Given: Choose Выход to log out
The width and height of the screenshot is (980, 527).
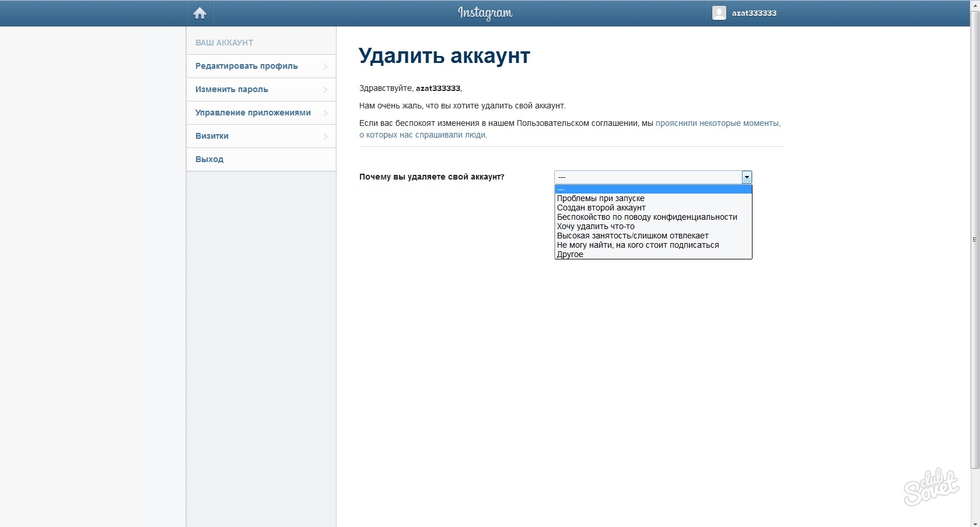Looking at the screenshot, I should pos(261,159).
